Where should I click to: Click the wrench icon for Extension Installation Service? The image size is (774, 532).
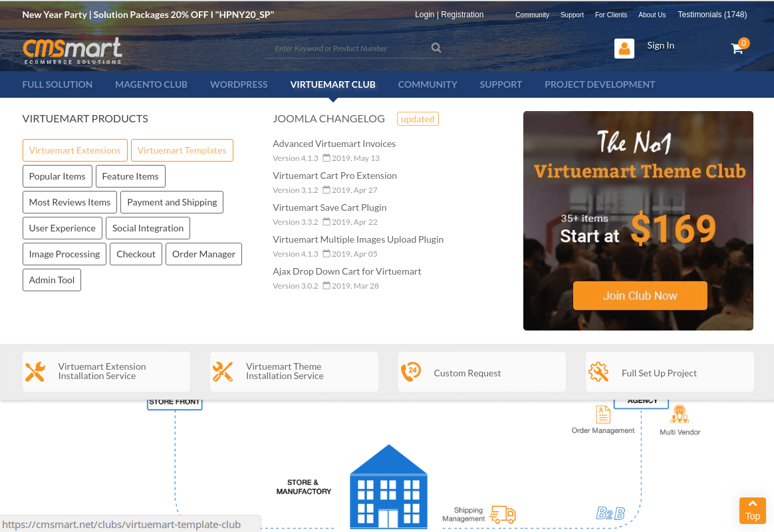tap(35, 372)
